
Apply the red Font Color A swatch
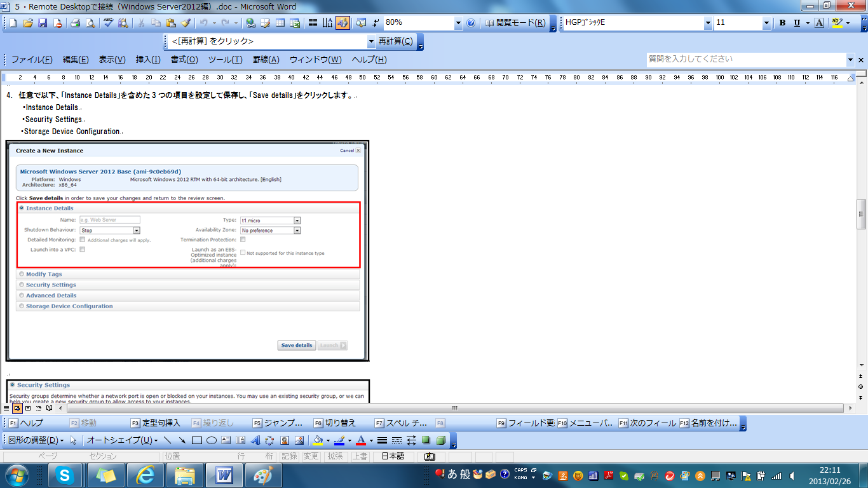[361, 440]
